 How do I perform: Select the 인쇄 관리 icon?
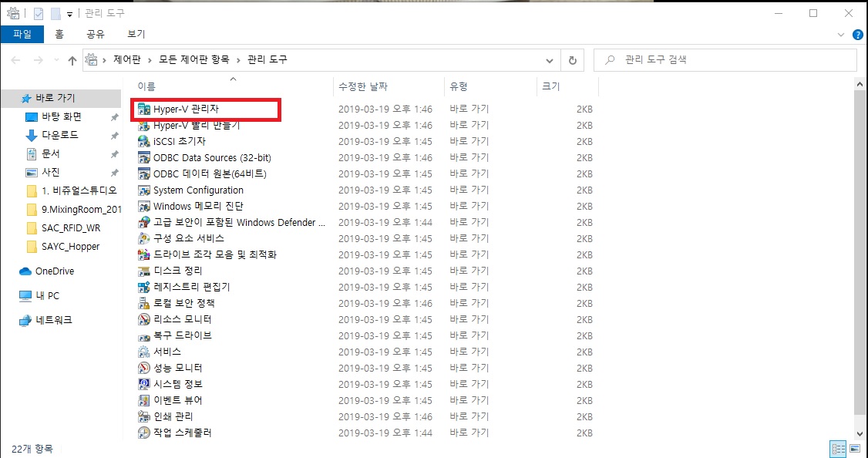click(x=144, y=416)
